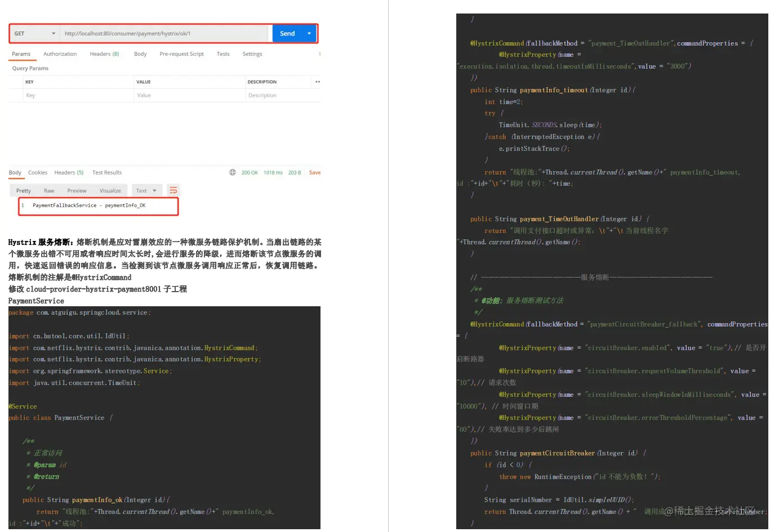Open the Visualize response view
Viewport: 770px width, 532px height.
click(x=110, y=190)
